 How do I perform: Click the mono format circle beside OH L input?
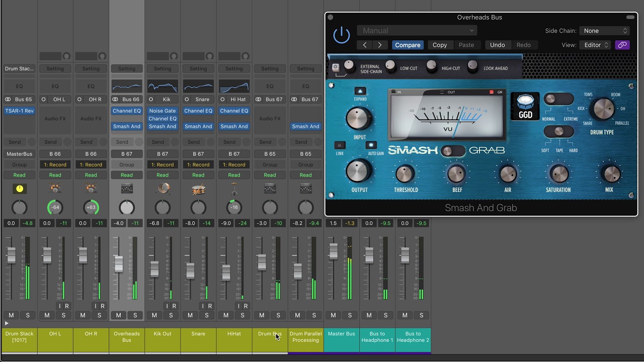pyautogui.click(x=44, y=100)
